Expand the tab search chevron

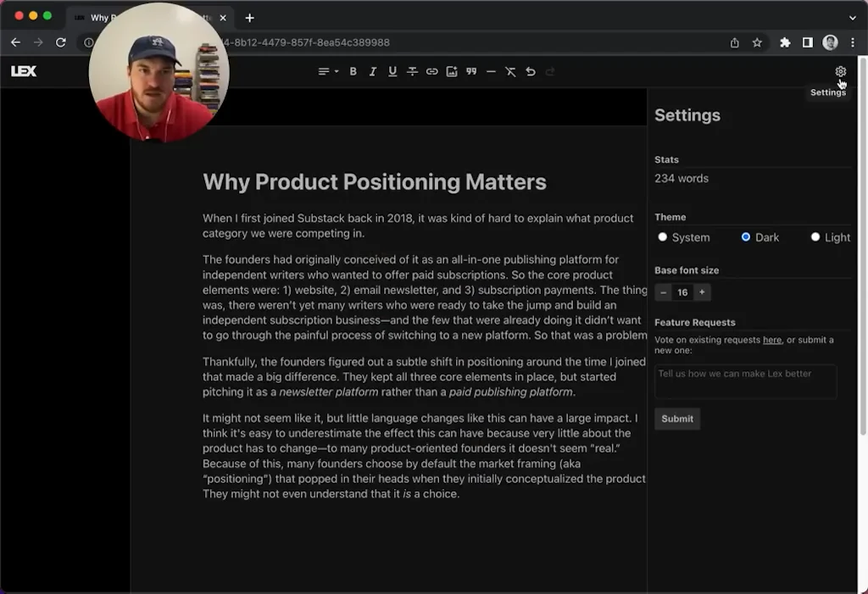coord(853,18)
